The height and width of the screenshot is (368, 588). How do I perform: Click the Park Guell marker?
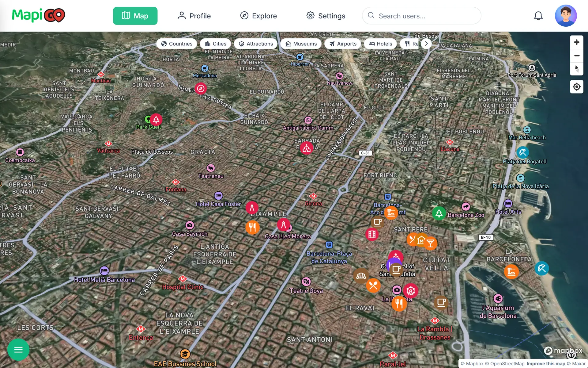[156, 120]
